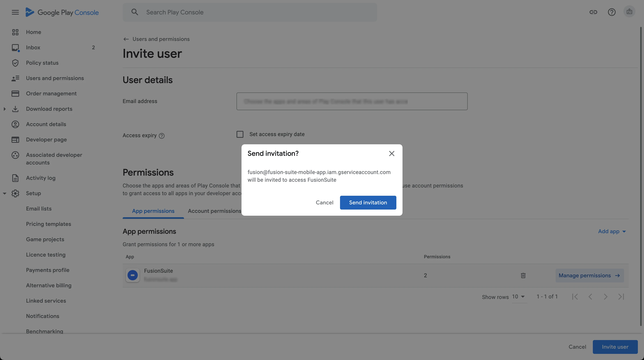Open Inbox from the sidebar
The width and height of the screenshot is (644, 360).
point(33,47)
